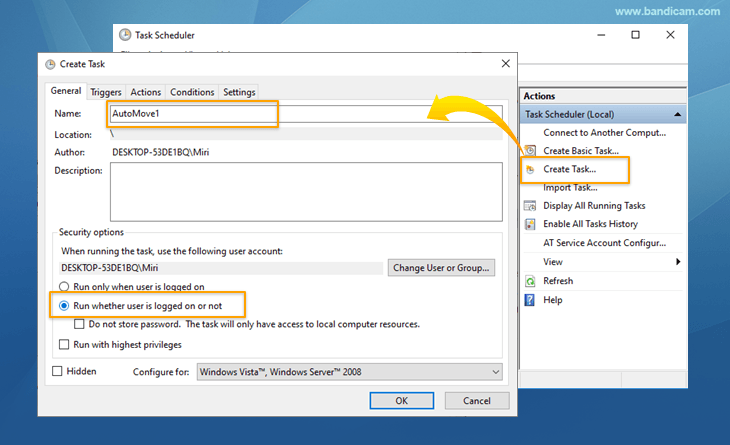
Task: Click Enable All Tasks History
Action: coord(590,224)
